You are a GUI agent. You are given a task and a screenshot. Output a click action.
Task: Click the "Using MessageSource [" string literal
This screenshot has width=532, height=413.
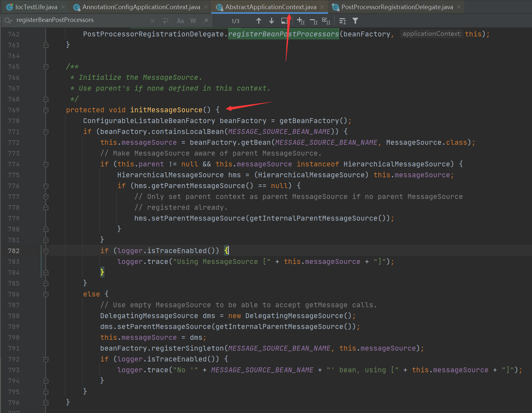click(222, 262)
